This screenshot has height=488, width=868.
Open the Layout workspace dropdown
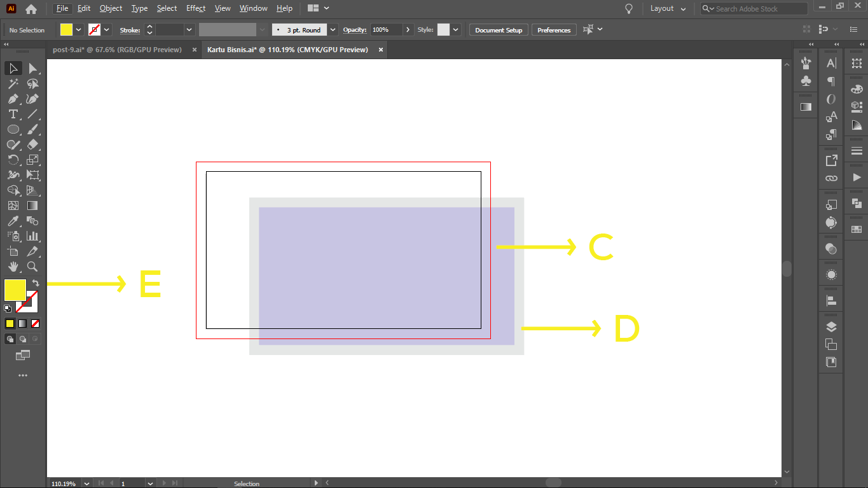[x=668, y=9]
